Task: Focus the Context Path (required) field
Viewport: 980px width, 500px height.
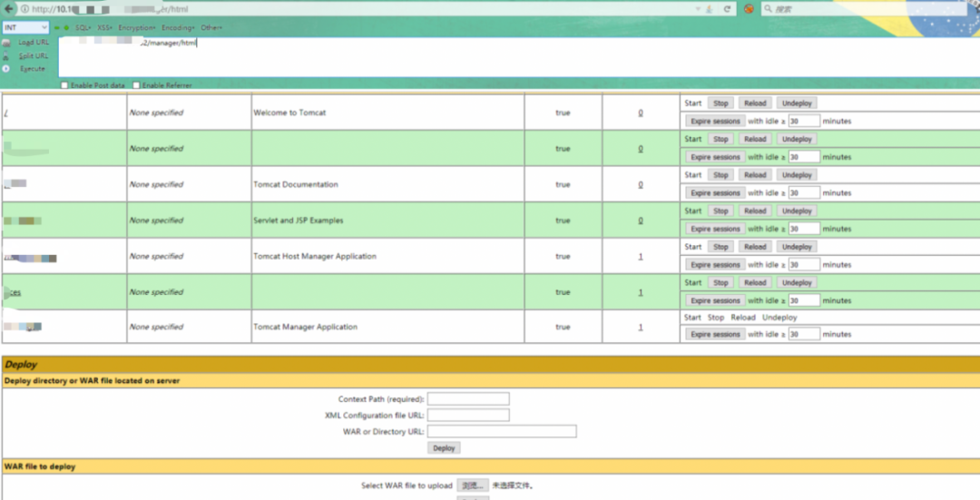Action: tap(468, 398)
